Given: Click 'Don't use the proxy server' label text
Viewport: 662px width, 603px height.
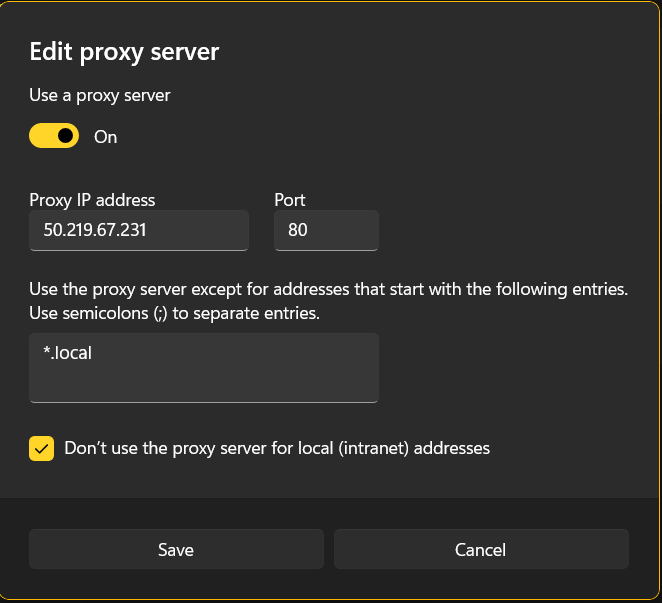Looking at the screenshot, I should coord(277,448).
